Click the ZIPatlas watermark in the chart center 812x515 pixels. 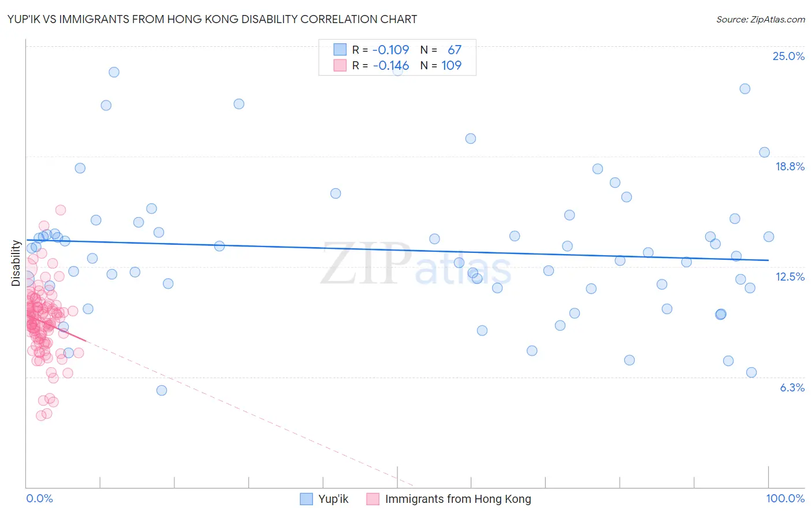[416, 264]
